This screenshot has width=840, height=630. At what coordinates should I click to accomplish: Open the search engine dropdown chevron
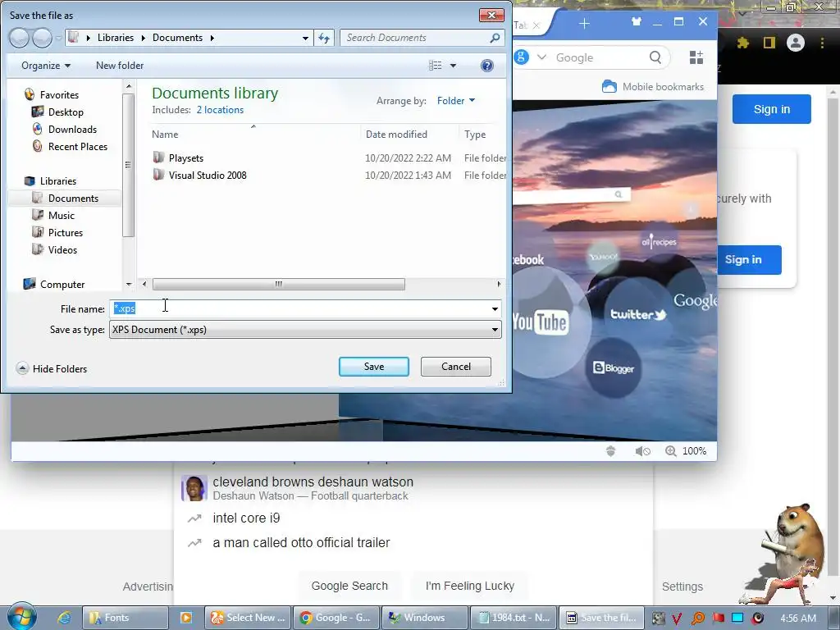click(541, 57)
